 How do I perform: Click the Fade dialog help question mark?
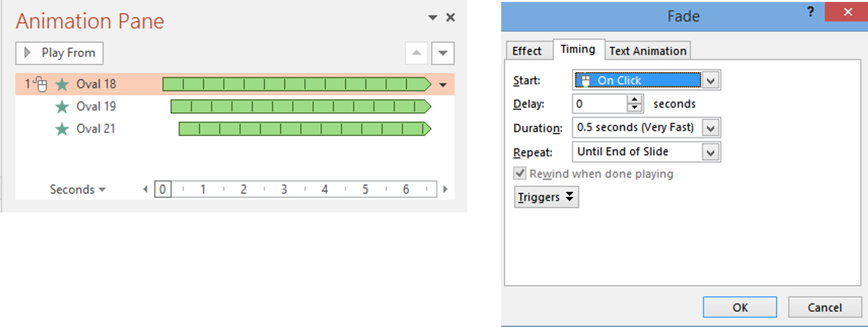pos(810,12)
